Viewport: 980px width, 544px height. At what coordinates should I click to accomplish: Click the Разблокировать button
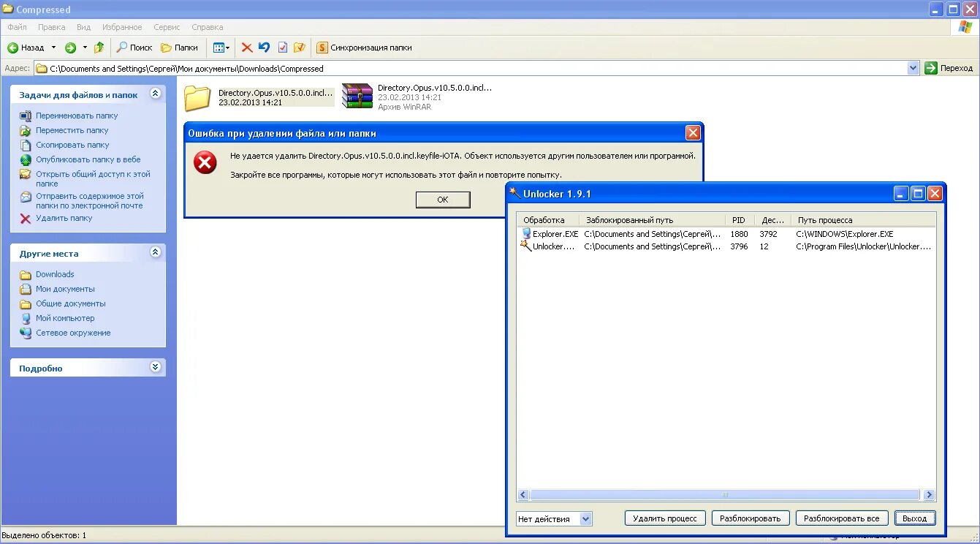tap(750, 518)
